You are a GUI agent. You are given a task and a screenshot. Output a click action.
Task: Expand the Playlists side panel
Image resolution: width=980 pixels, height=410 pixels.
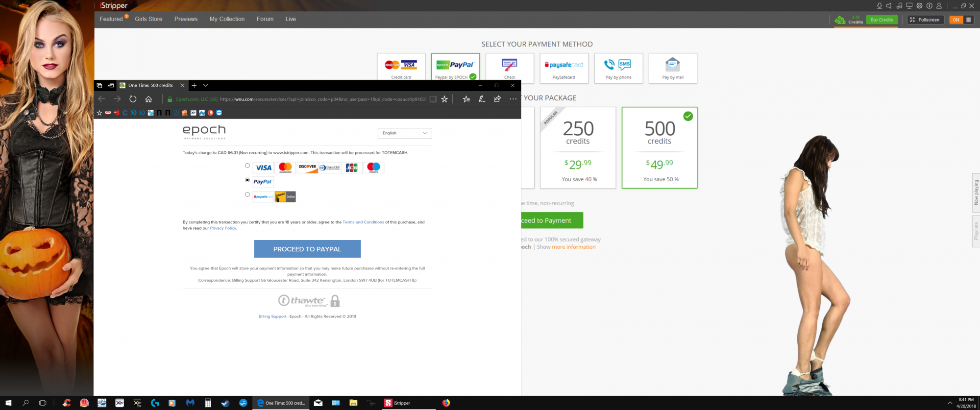tap(976, 231)
